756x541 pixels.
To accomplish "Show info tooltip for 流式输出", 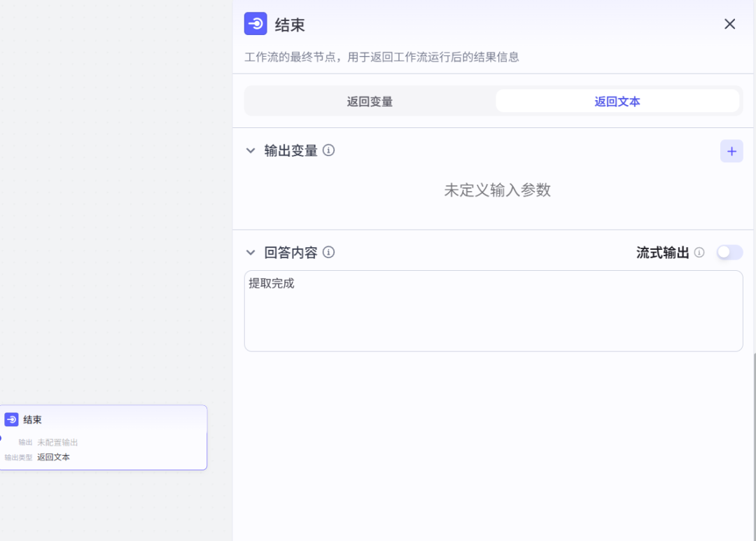I will [x=699, y=252].
